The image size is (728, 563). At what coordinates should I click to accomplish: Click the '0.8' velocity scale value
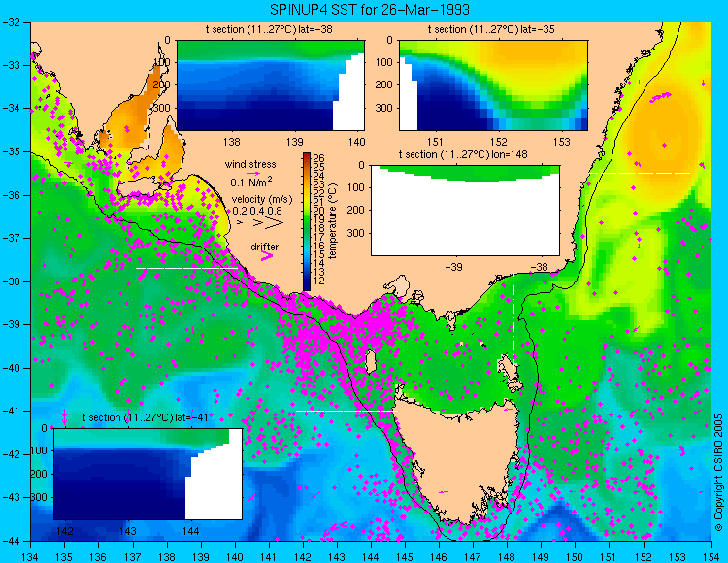(275, 211)
